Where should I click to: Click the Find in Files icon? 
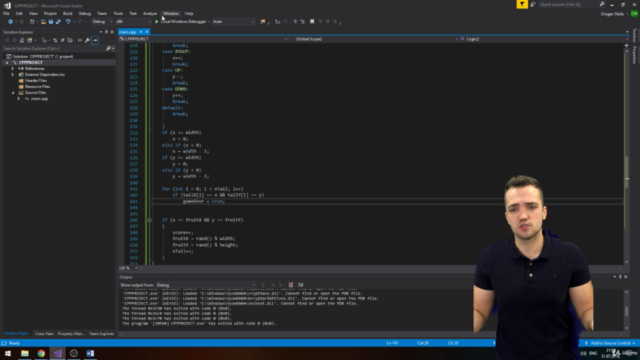[262, 22]
